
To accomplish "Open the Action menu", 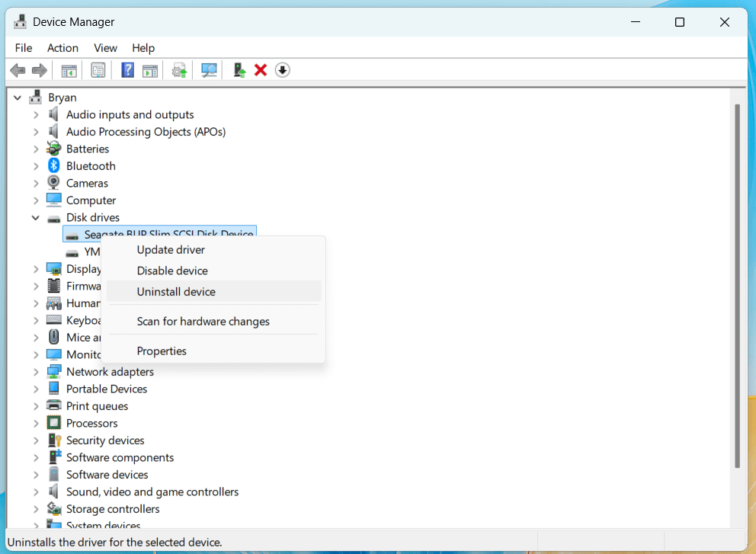I will click(x=62, y=47).
